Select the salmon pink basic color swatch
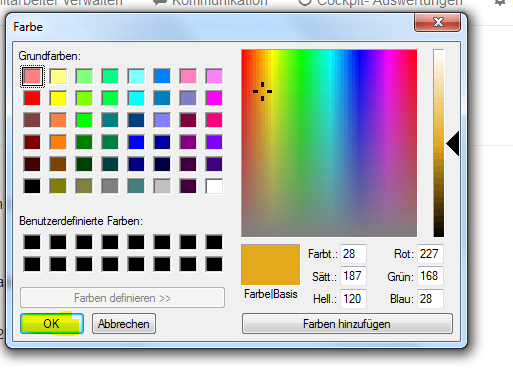 pyautogui.click(x=32, y=76)
